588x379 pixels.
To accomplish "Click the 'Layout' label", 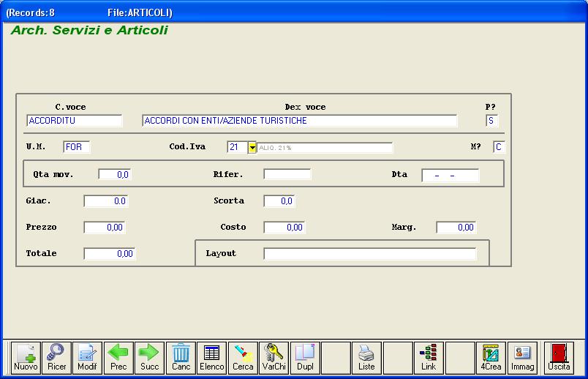I will click(x=221, y=253).
